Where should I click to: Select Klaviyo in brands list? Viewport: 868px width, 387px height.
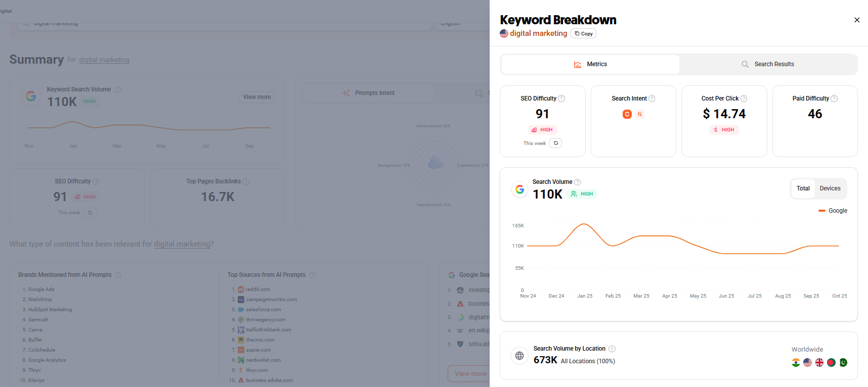point(36,380)
